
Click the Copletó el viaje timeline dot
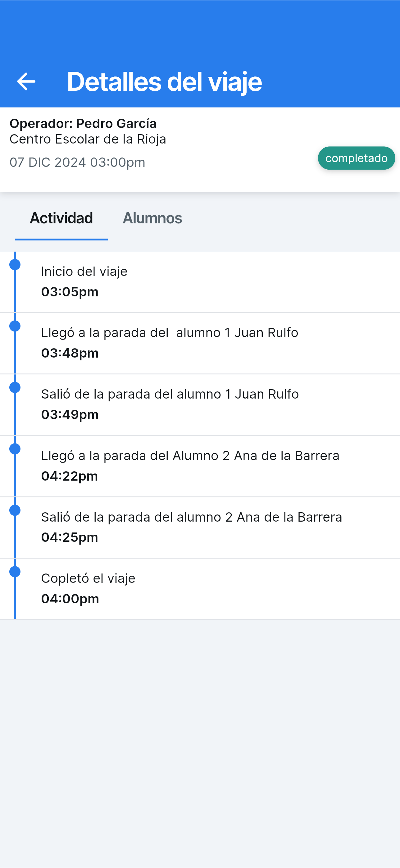(15, 572)
